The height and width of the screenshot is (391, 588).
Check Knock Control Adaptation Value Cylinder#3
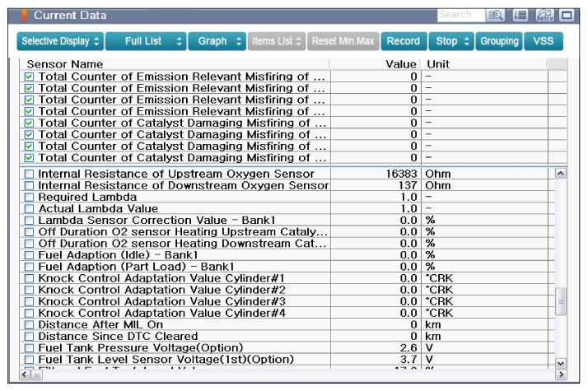29,302
